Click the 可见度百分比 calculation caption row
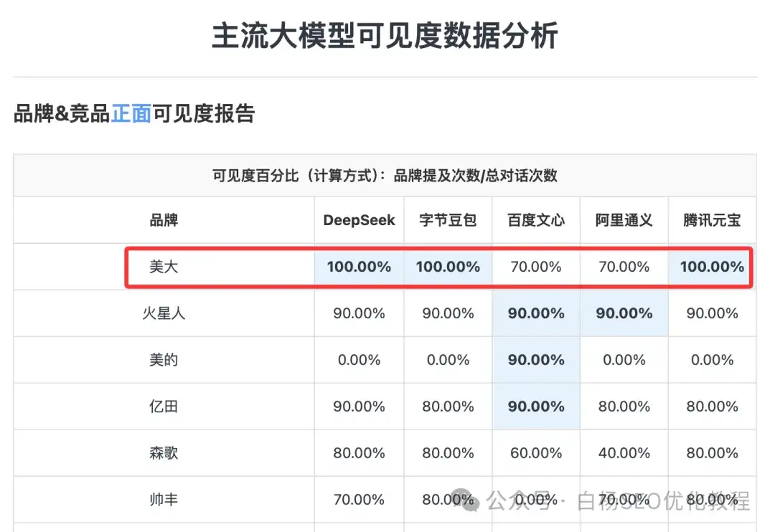This screenshot has height=532, width=775. 385,176
